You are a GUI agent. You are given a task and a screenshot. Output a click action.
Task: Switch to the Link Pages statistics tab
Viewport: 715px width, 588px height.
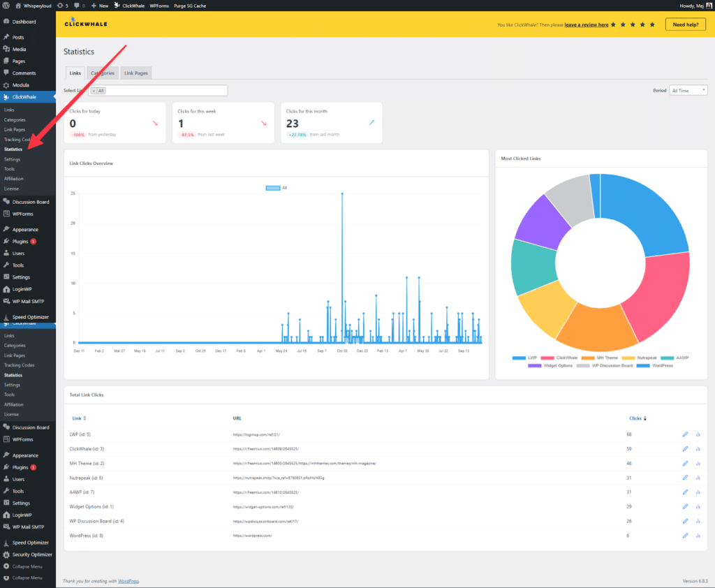point(136,73)
